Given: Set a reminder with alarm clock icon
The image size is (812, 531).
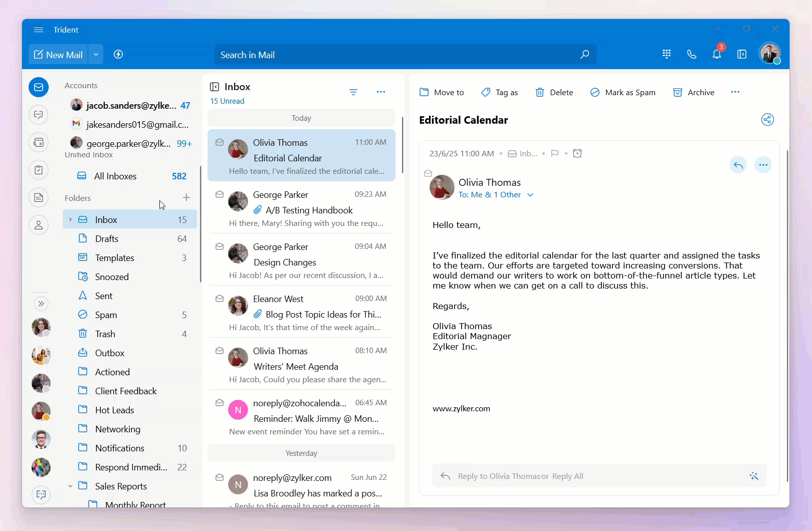Looking at the screenshot, I should point(577,153).
